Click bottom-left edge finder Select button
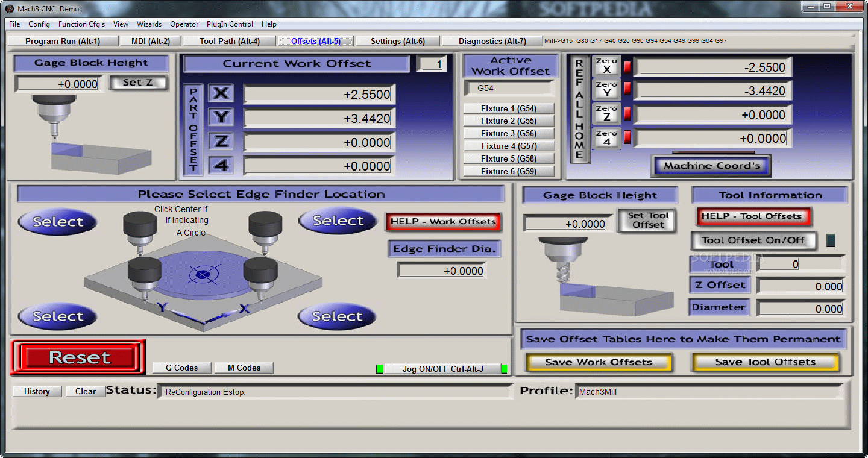 (x=57, y=316)
